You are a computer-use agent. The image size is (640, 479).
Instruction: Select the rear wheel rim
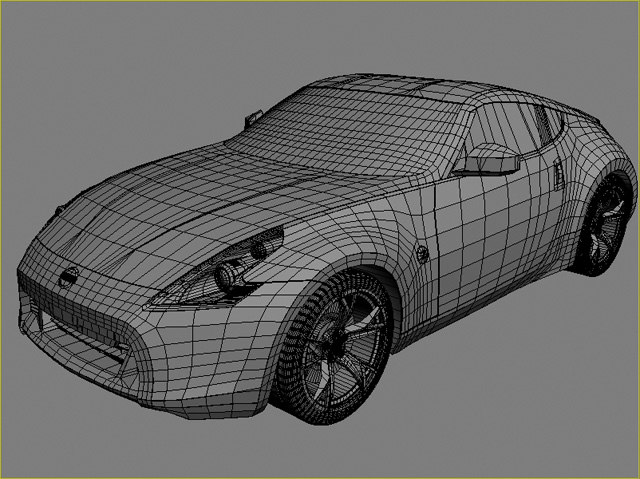coord(606,227)
